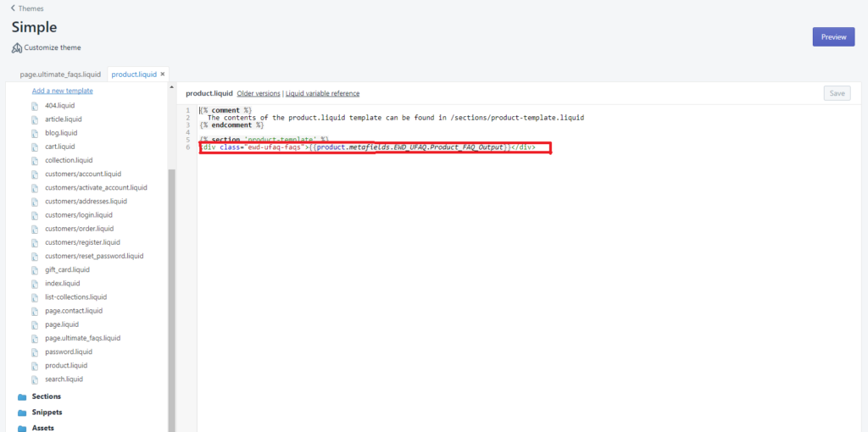Open collection.liquid file
Screen dimensions: 868x432
tap(70, 160)
